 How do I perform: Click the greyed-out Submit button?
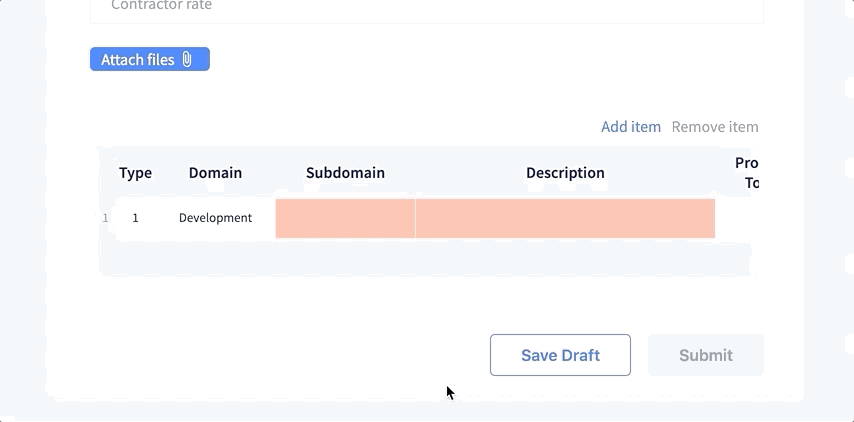(706, 355)
